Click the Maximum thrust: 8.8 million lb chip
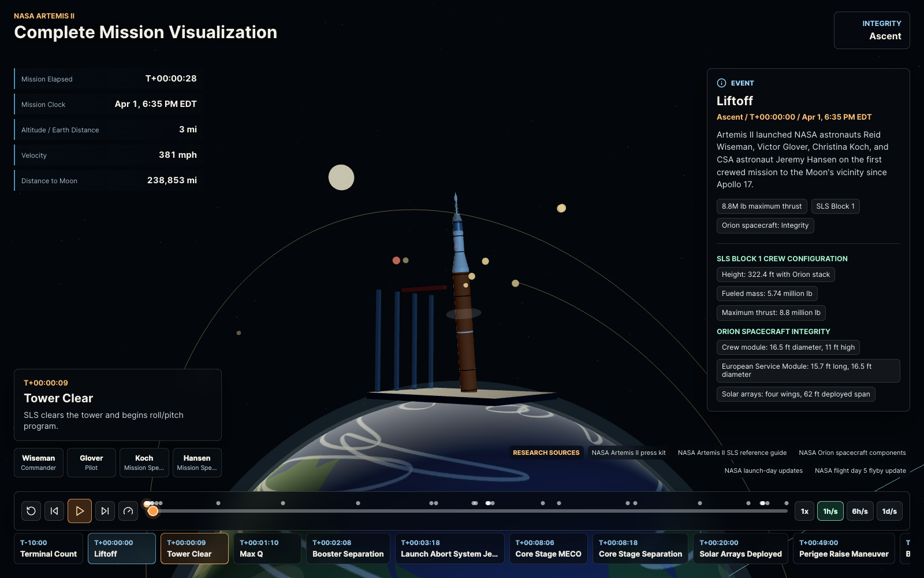This screenshot has height=578, width=924. tap(771, 313)
